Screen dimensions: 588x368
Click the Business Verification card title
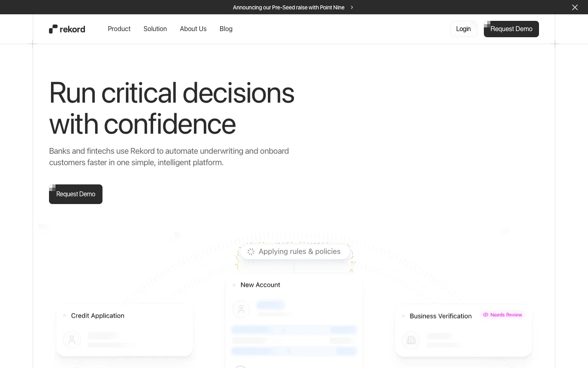(x=441, y=316)
